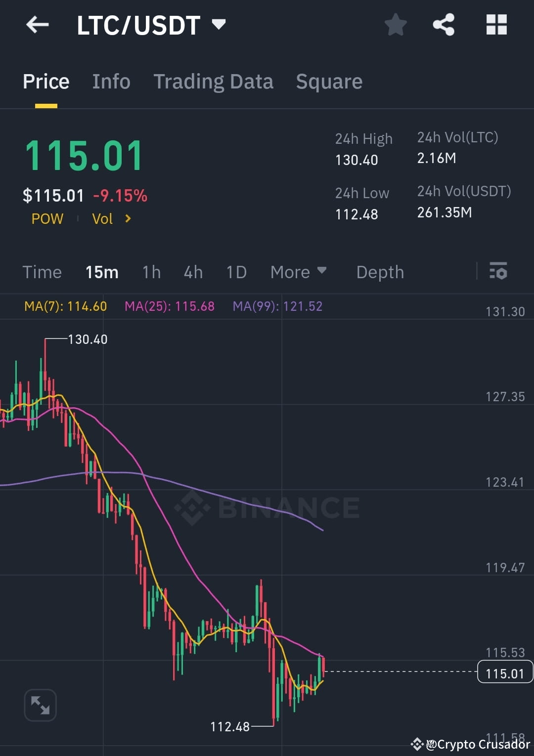This screenshot has height=756, width=534.
Task: Open the Depth view
Action: (380, 272)
